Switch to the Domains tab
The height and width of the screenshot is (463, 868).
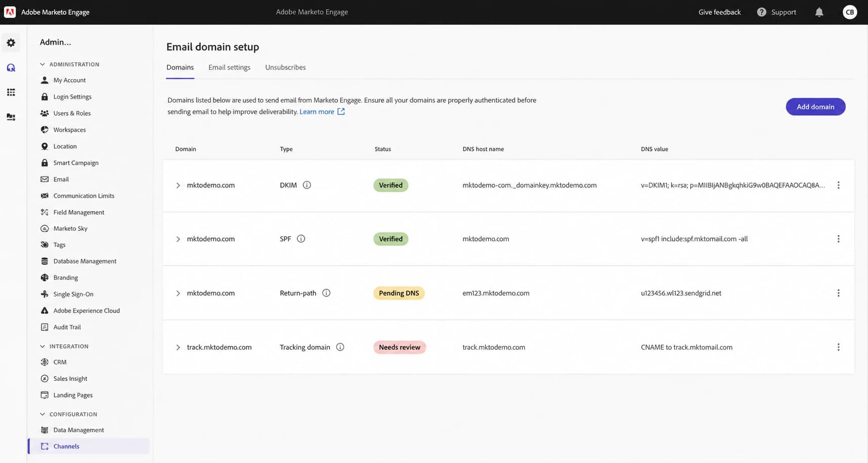[180, 67]
